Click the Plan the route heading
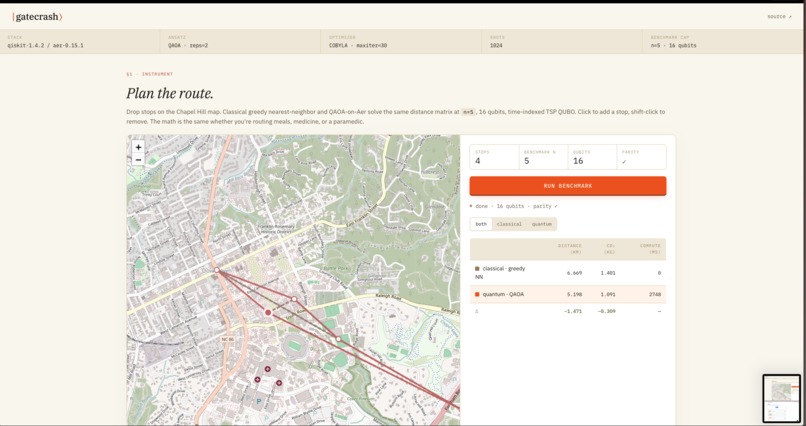This screenshot has height=426, width=806. pyautogui.click(x=170, y=94)
